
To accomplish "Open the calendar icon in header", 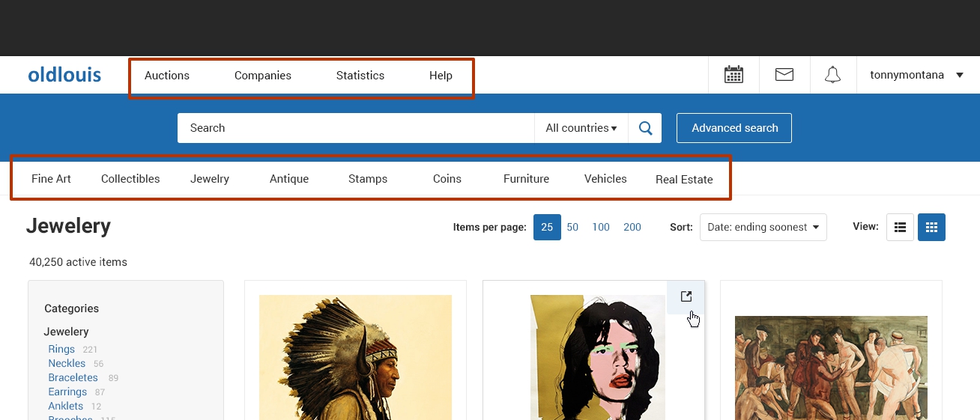I will coord(734,75).
